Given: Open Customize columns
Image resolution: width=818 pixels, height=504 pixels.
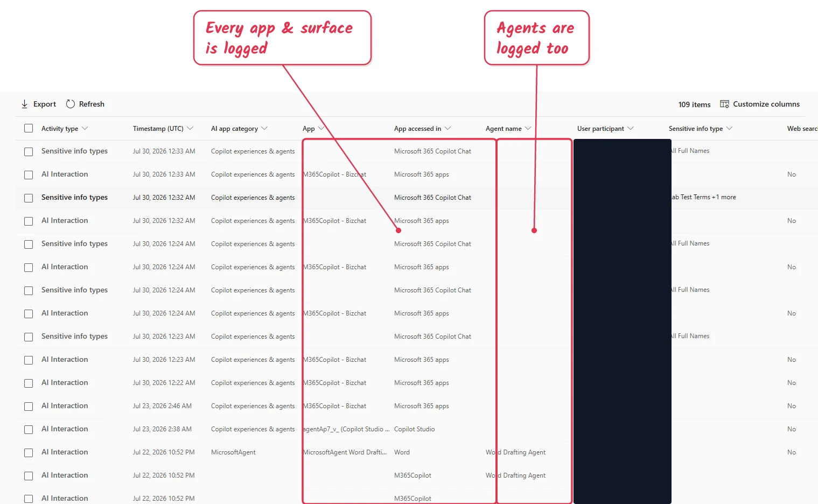Looking at the screenshot, I should click(x=760, y=104).
